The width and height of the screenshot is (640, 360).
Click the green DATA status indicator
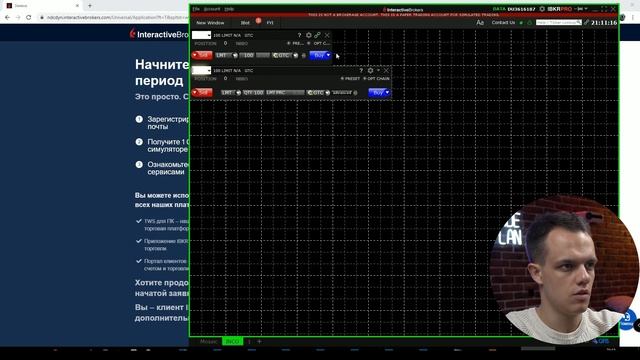click(x=499, y=9)
